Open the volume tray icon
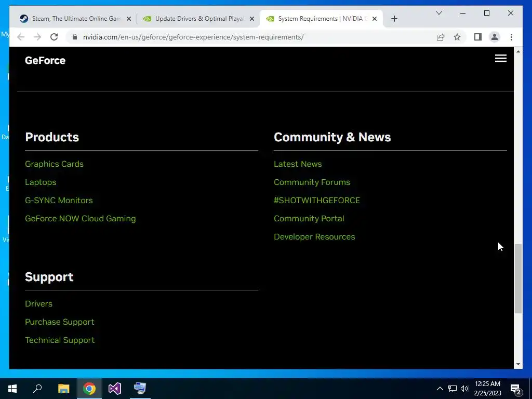Viewport: 532px width, 399px height. pyautogui.click(x=464, y=389)
